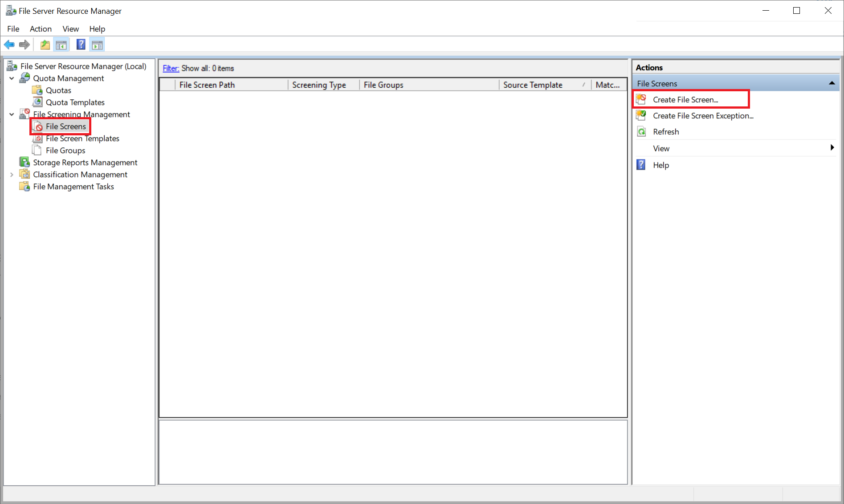Image resolution: width=844 pixels, height=504 pixels.
Task: Open the Help menu in menu bar
Action: pos(97,29)
